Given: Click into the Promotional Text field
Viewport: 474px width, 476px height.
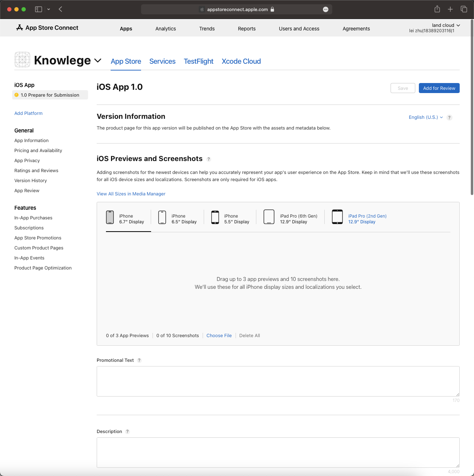Looking at the screenshot, I should (278, 381).
